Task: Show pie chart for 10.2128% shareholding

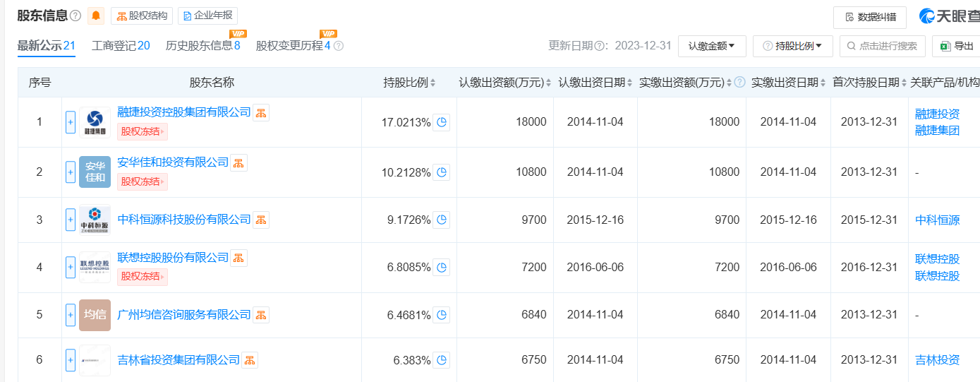Action: [x=442, y=172]
